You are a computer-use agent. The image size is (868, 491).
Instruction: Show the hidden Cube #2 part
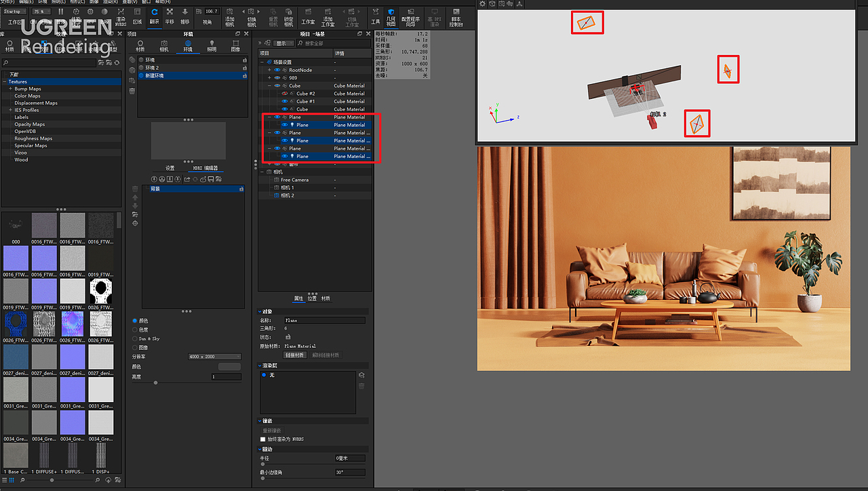[285, 94]
